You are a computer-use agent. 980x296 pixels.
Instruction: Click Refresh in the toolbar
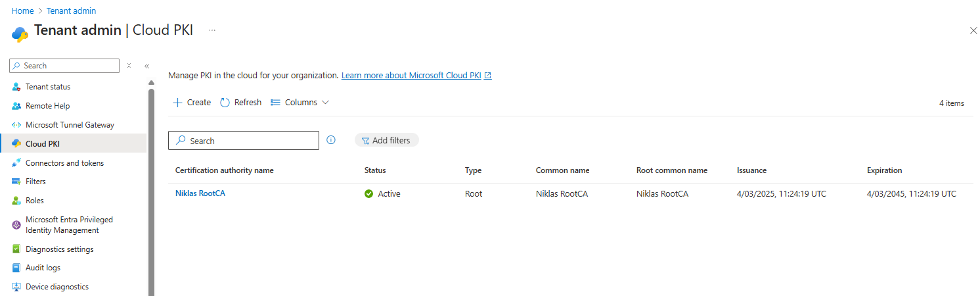coord(241,103)
